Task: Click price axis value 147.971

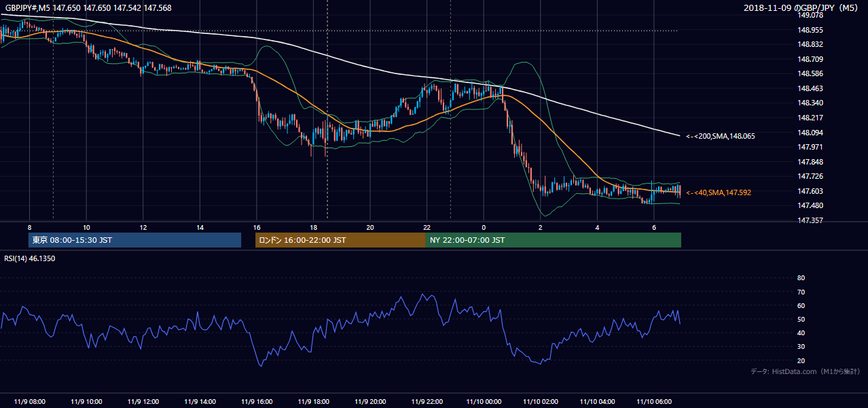Action: point(811,147)
